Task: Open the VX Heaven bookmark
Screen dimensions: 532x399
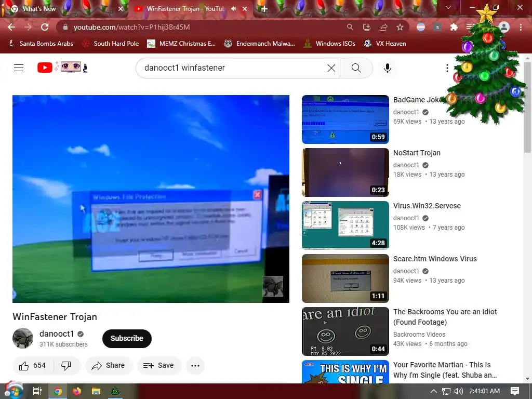Action: tap(385, 44)
